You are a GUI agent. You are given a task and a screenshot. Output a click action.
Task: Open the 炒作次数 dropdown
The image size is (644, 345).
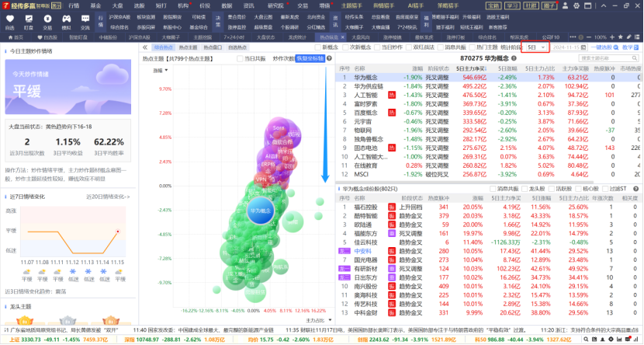[283, 58]
